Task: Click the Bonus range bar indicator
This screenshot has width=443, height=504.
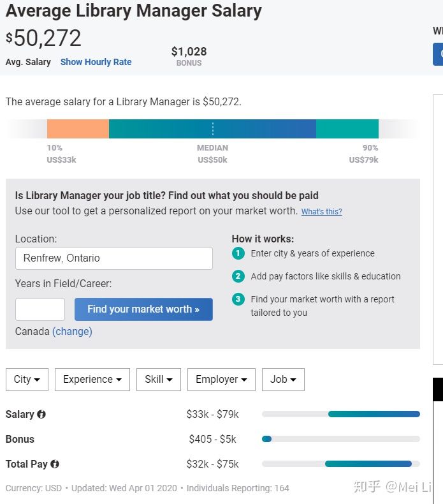Action: click(x=267, y=439)
